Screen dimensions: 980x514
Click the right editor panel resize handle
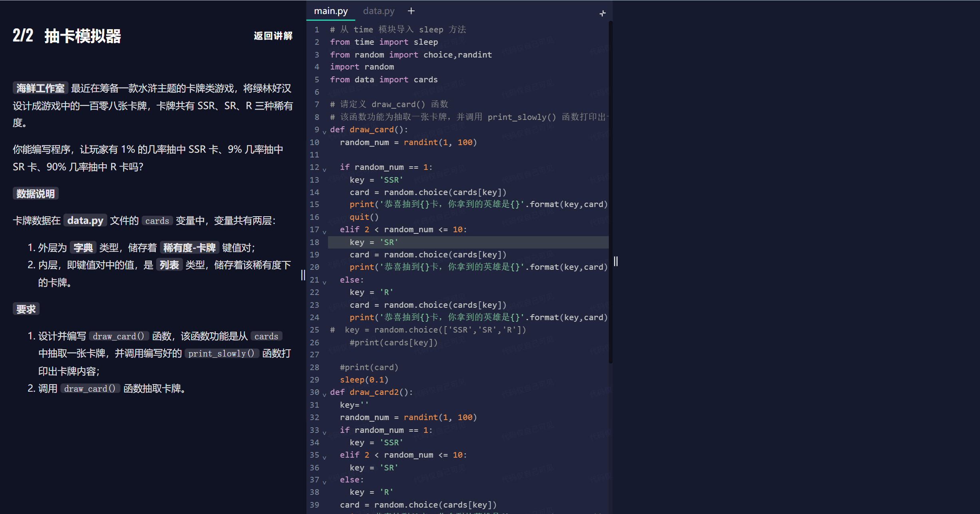616,261
